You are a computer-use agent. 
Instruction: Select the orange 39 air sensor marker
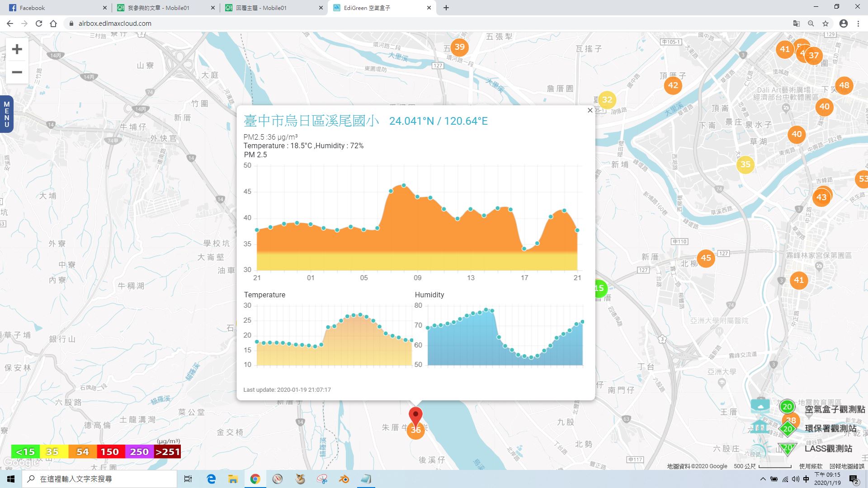(x=459, y=47)
